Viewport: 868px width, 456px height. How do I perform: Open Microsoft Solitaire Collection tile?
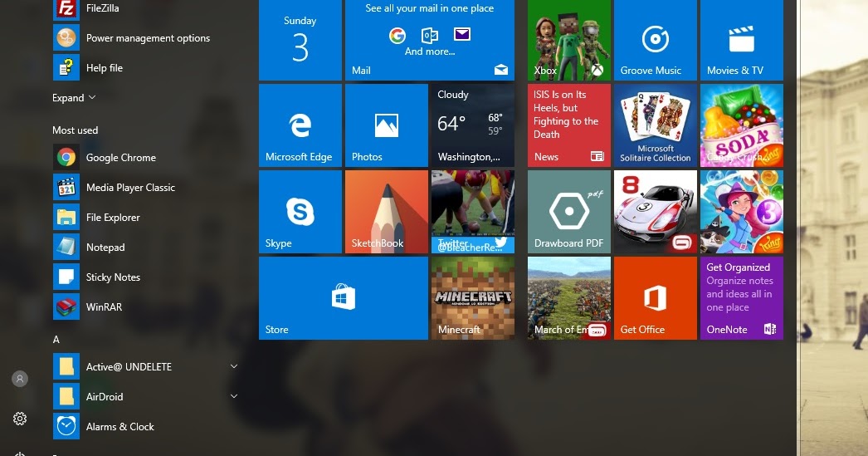tap(656, 125)
